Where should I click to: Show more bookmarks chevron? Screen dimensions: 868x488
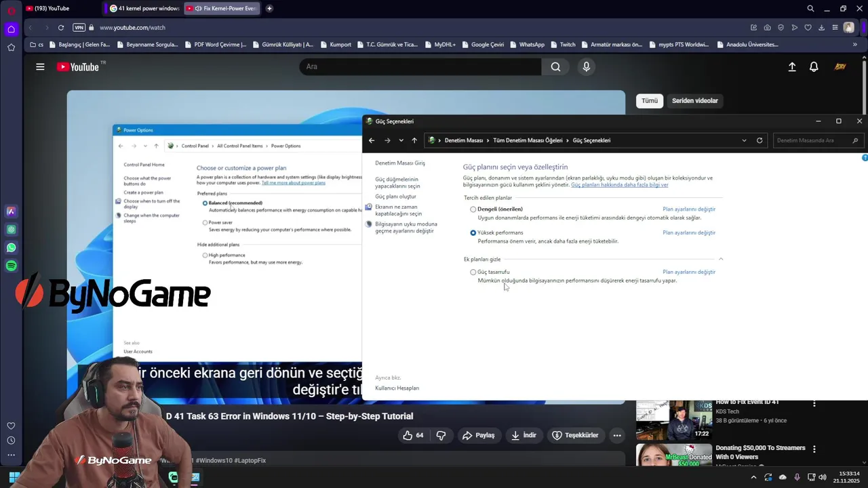coord(854,45)
